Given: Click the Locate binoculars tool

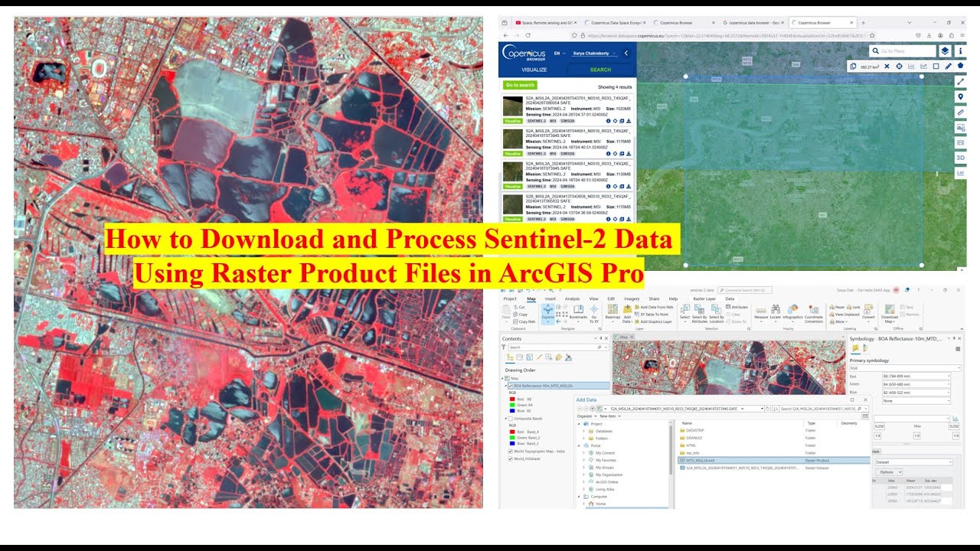Looking at the screenshot, I should [776, 314].
